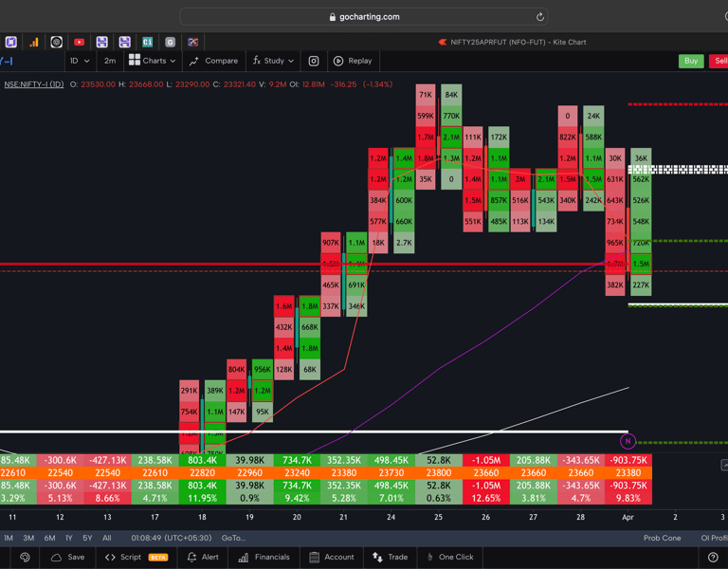Click the thick red horizontal price line
The height and width of the screenshot is (569, 728).
point(315,265)
